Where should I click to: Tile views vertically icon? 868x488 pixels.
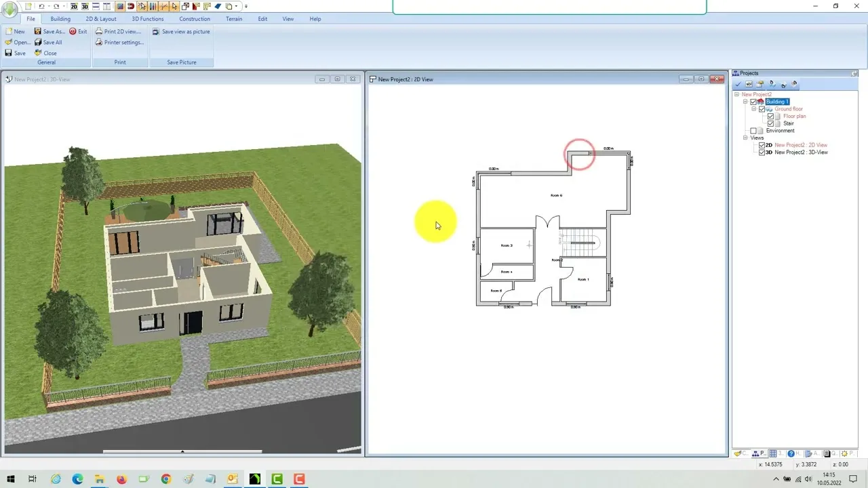[x=106, y=6]
